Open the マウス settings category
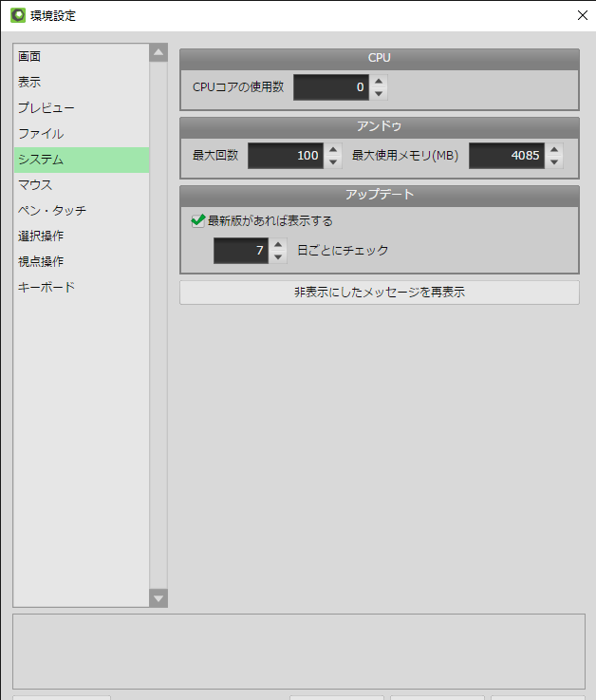Screen dimensions: 596x700 (x=82, y=185)
